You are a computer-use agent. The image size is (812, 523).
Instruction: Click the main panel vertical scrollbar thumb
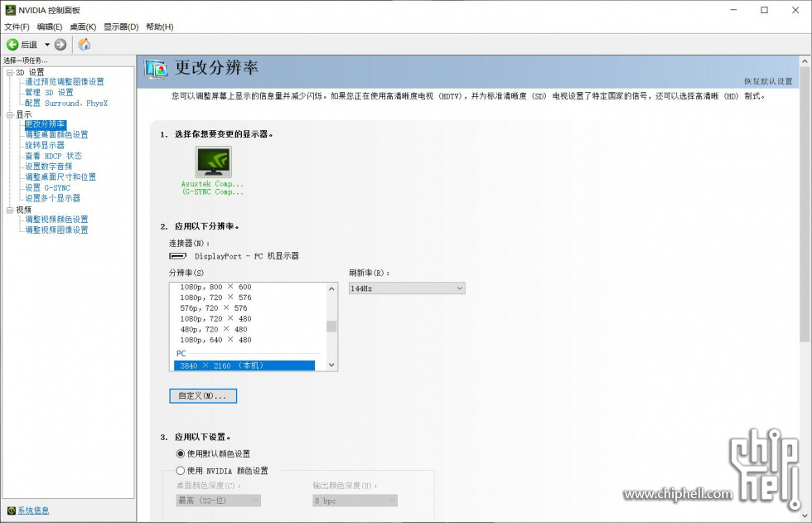(805, 205)
